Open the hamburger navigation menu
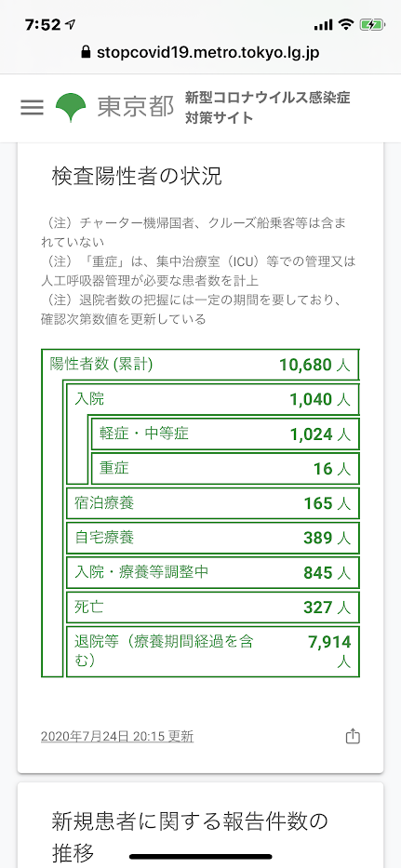 click(x=33, y=107)
